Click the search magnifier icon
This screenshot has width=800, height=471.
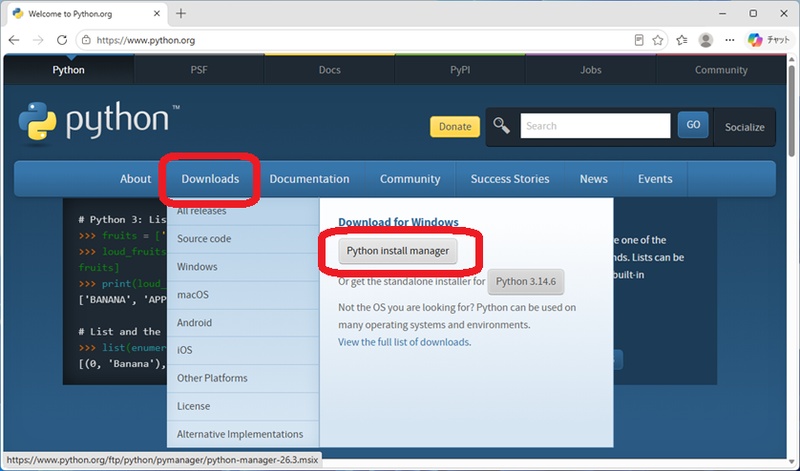tap(501, 125)
